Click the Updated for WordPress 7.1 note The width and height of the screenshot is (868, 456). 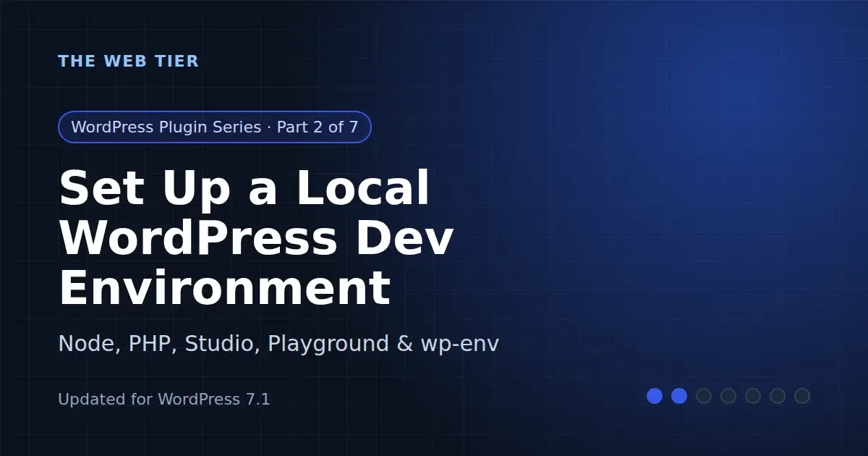click(164, 399)
